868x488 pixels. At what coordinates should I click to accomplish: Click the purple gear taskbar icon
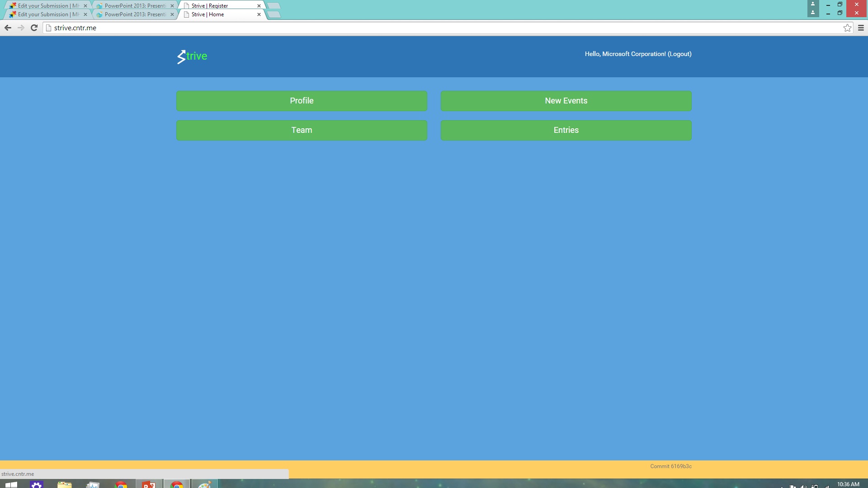37,484
